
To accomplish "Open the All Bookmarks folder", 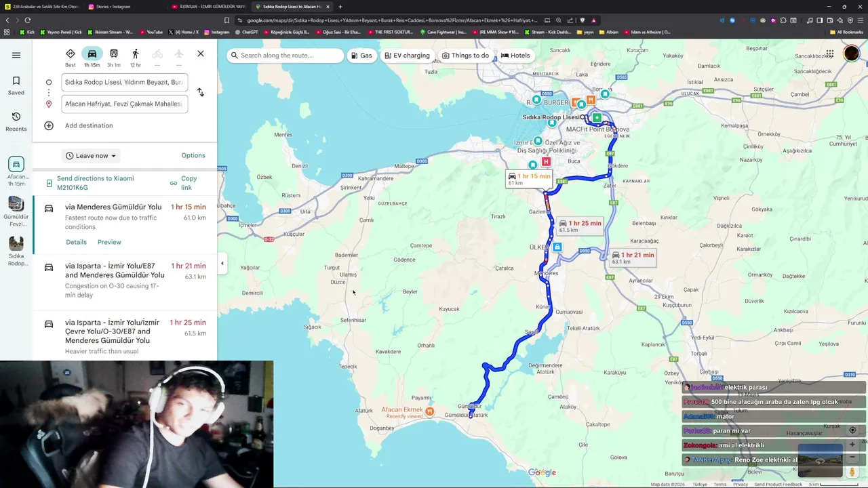I will tap(846, 32).
